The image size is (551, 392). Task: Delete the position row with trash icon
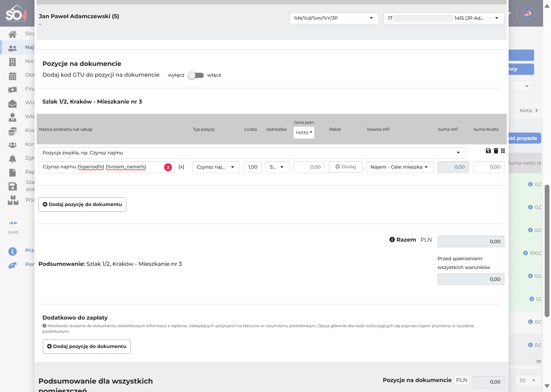pos(496,151)
